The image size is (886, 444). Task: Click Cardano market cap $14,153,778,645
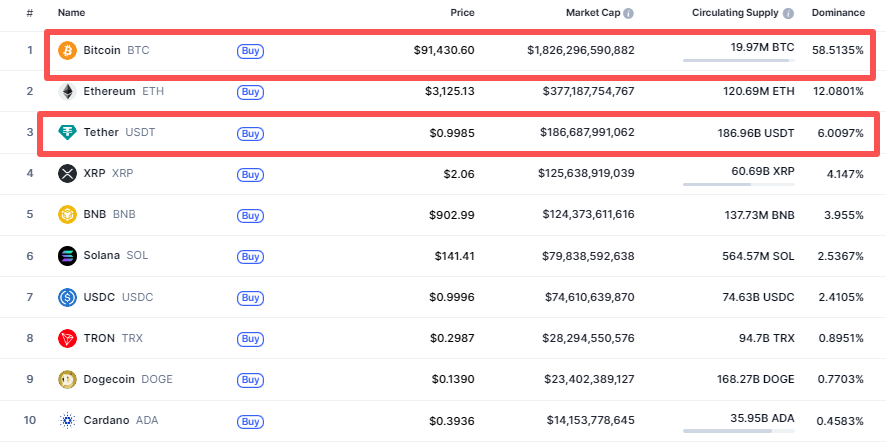590,420
